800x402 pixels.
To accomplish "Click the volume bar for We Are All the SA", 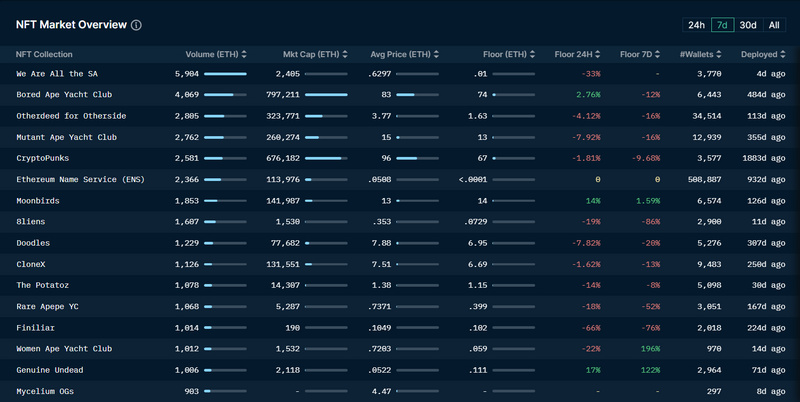I will click(225, 74).
